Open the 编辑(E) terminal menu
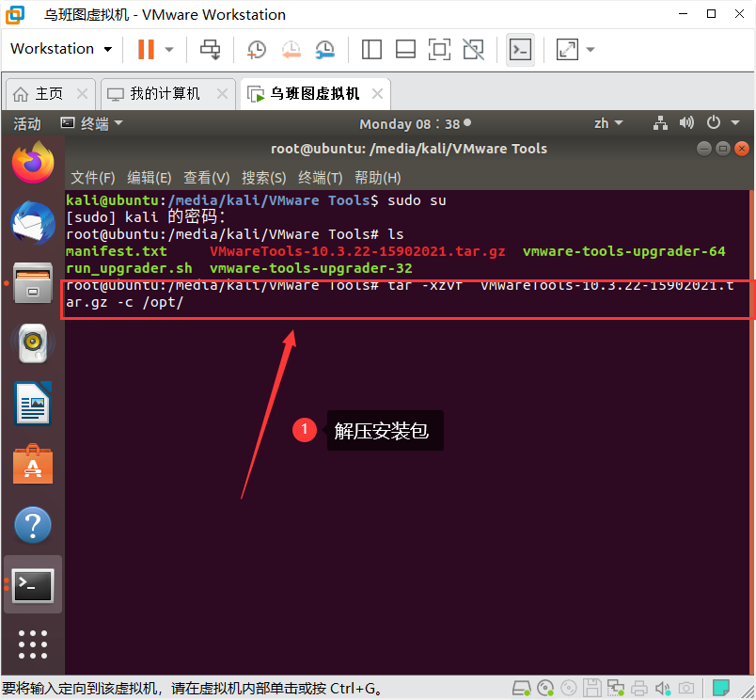 [x=149, y=178]
